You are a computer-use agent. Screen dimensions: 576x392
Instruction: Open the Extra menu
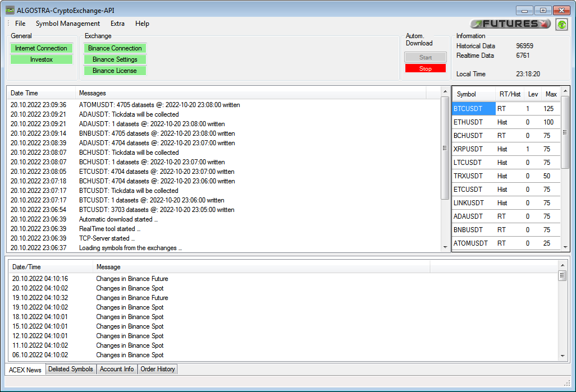coord(117,24)
